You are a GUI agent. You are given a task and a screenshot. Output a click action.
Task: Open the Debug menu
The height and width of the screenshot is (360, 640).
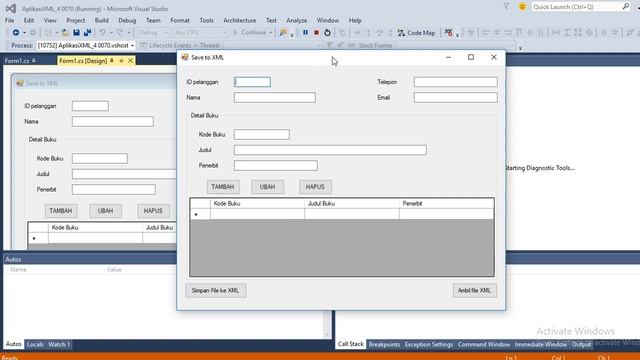tap(127, 20)
